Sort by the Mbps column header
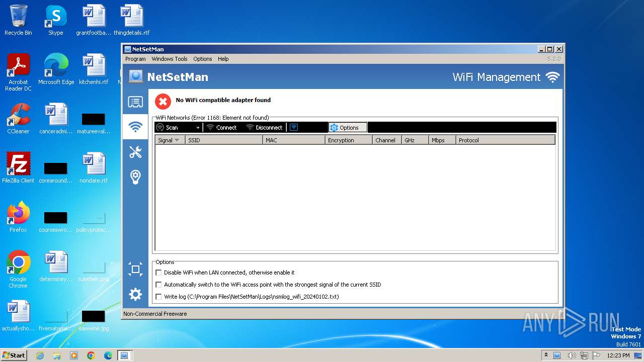This screenshot has height=362, width=644. (x=442, y=140)
